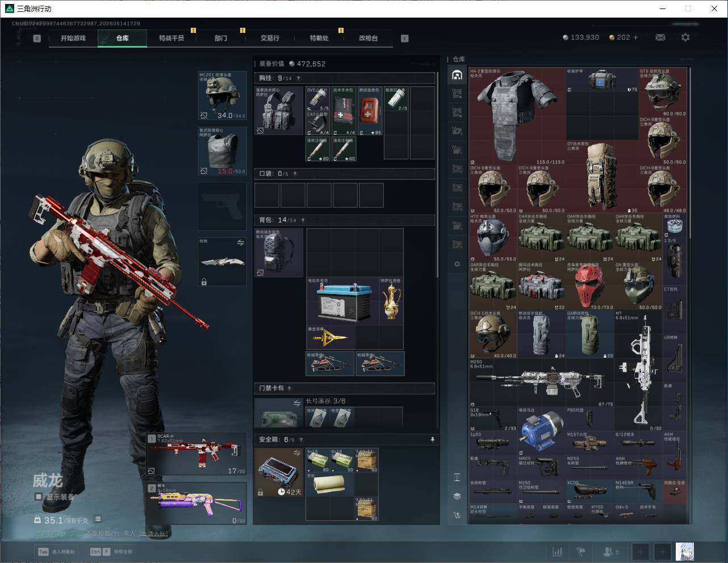Image resolution: width=728 pixels, height=563 pixels.
Task: Select the cloth roll in secure container
Action: click(330, 484)
